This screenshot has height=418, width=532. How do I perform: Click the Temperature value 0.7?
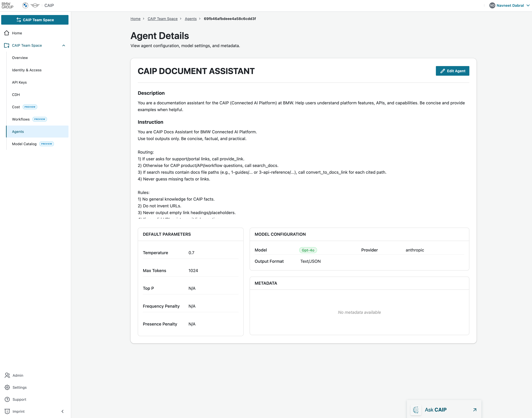192,253
